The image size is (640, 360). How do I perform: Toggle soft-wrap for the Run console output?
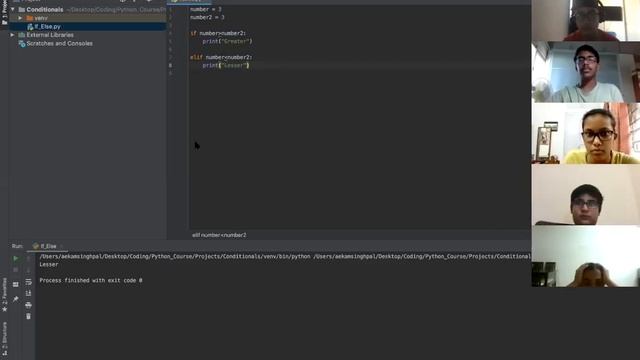[28, 282]
